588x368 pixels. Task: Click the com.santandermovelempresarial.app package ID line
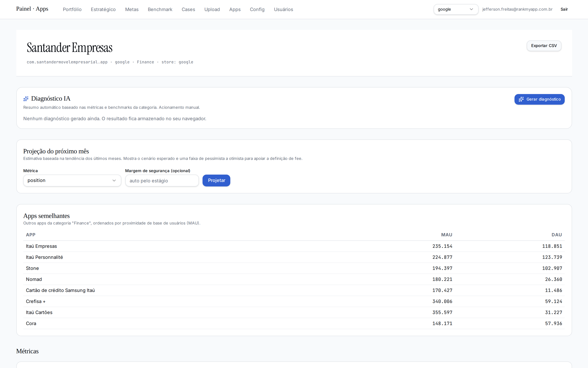coord(110,62)
